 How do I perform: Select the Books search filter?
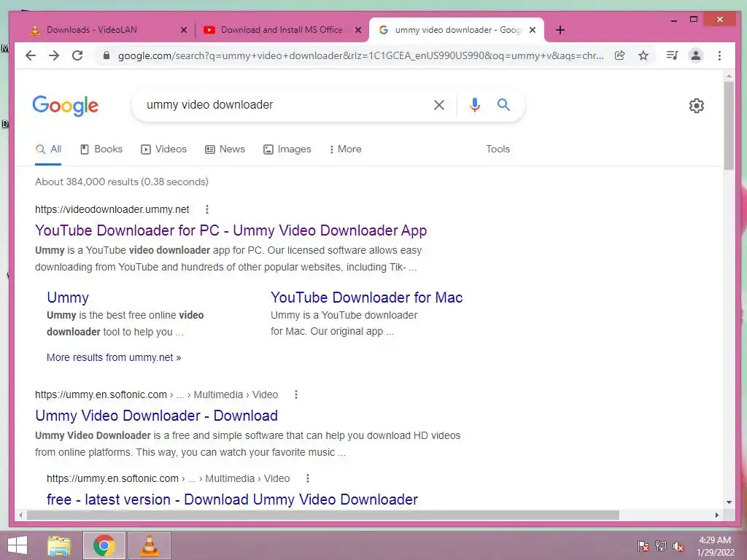click(x=101, y=149)
